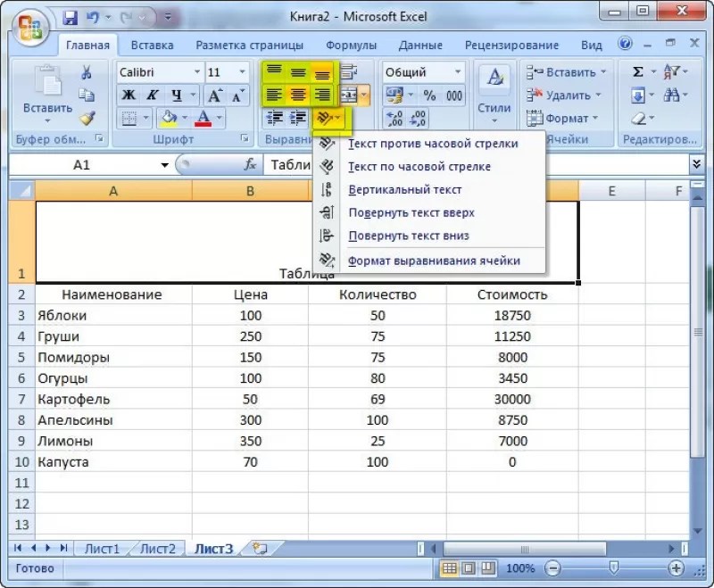The width and height of the screenshot is (714, 588).
Task: Copy selection using the copy icon
Action: point(86,95)
